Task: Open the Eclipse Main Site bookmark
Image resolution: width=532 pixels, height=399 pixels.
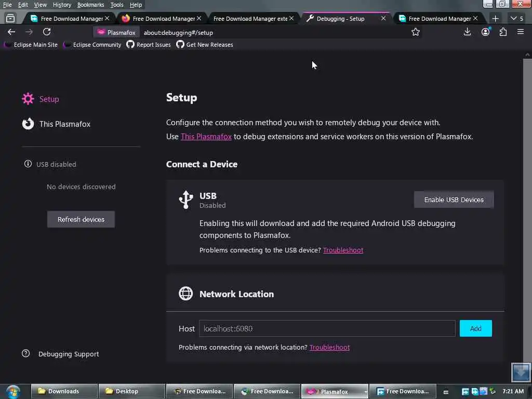Action: (x=31, y=45)
